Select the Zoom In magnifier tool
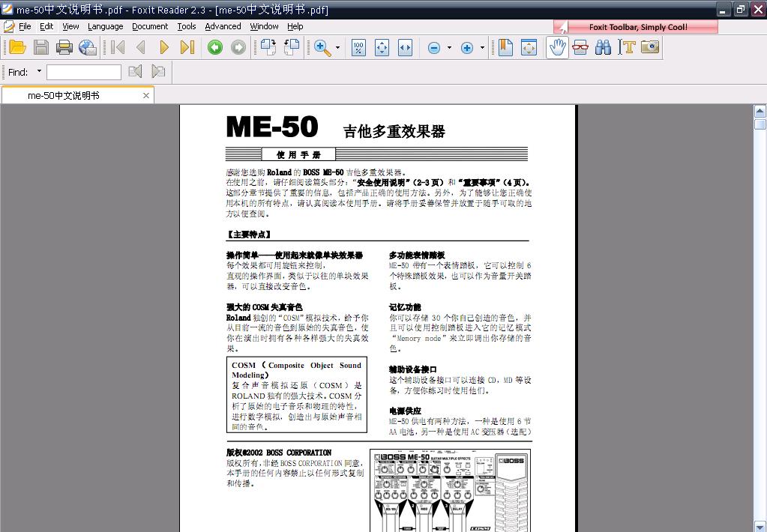The width and height of the screenshot is (767, 532). [322, 47]
